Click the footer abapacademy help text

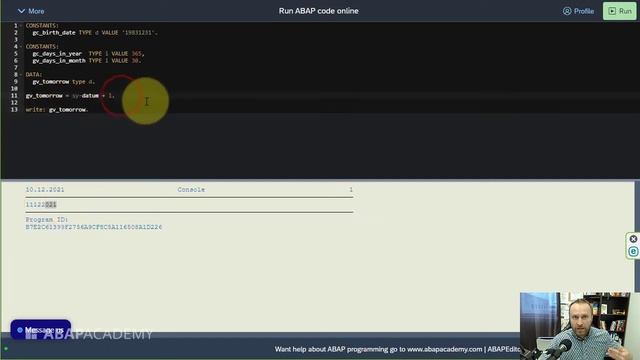[397, 349]
